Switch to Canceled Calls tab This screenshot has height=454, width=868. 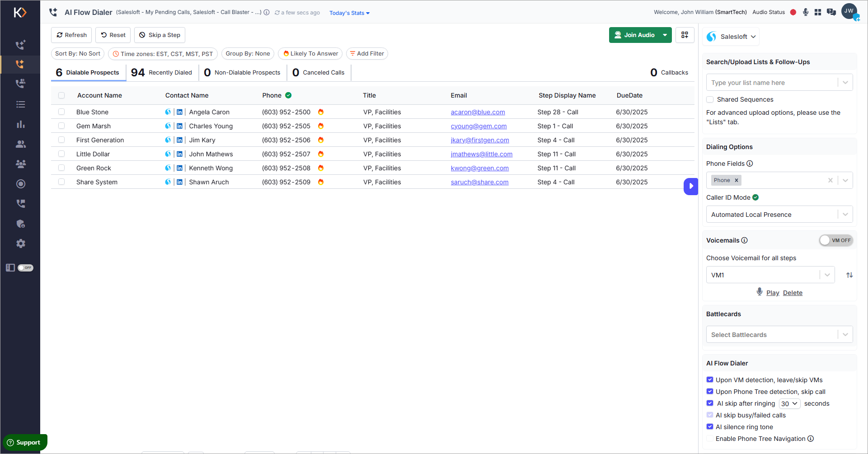coord(319,72)
